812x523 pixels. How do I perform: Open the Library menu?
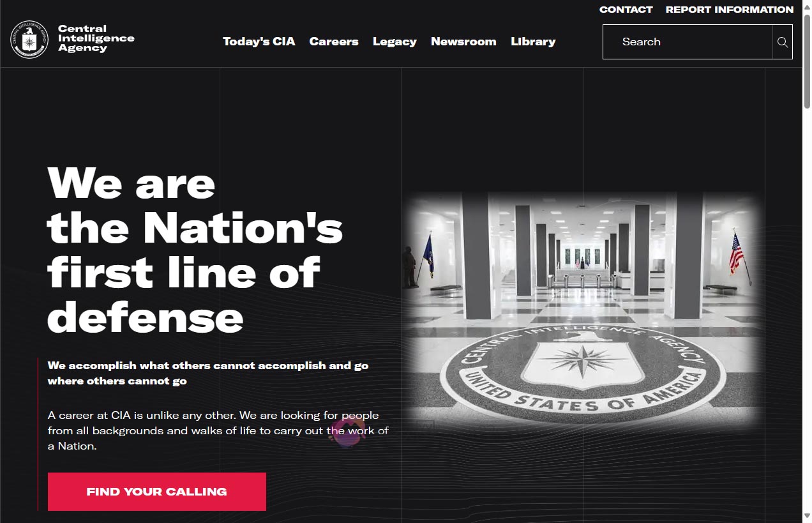pos(533,42)
